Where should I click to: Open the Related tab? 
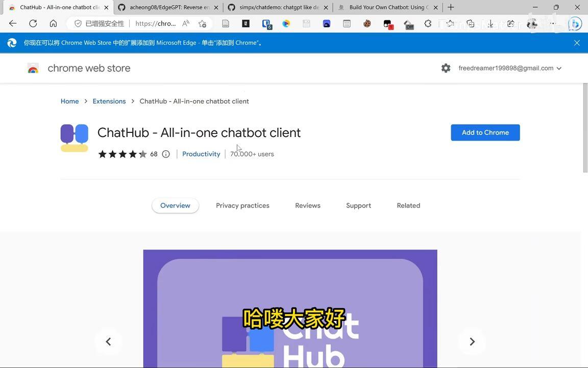pyautogui.click(x=408, y=205)
